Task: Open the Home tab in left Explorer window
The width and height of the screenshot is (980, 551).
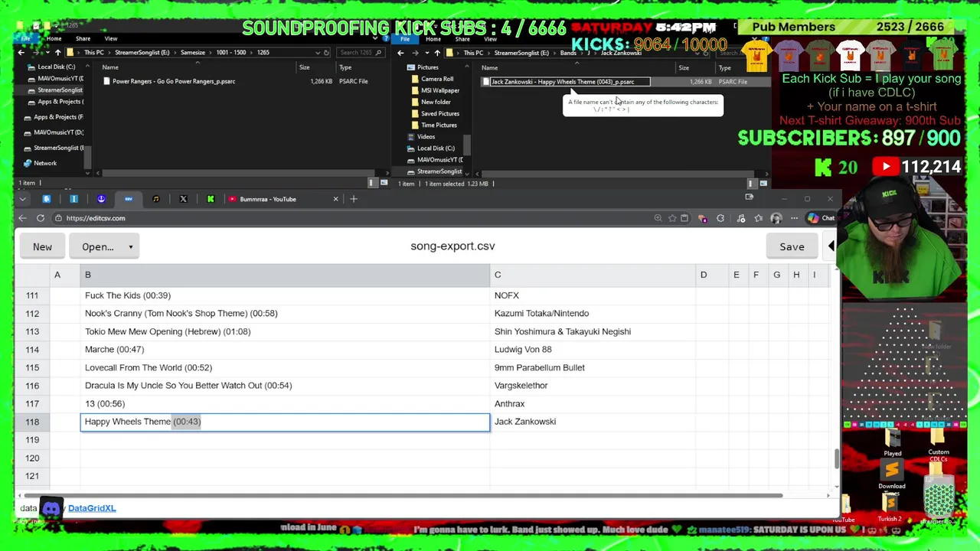Action: click(54, 38)
